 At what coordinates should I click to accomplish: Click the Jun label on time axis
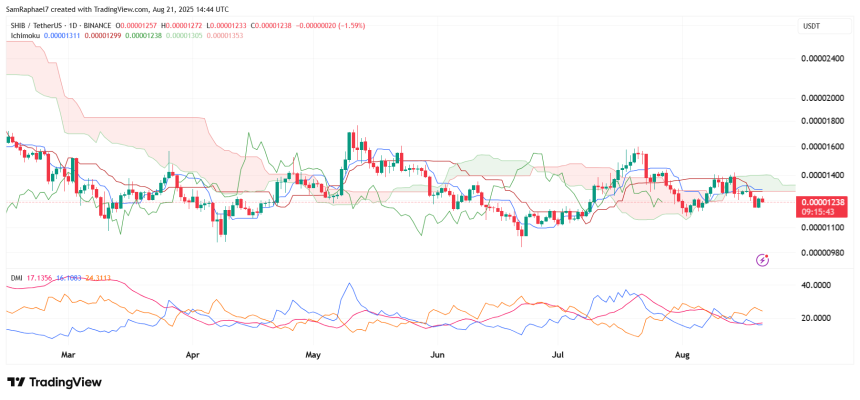click(436, 355)
